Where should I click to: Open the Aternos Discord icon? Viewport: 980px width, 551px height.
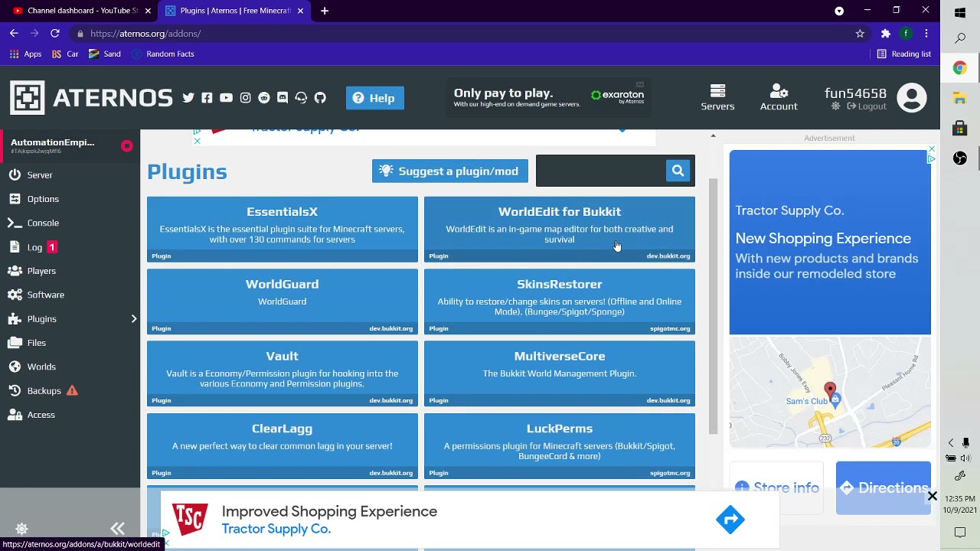(283, 98)
